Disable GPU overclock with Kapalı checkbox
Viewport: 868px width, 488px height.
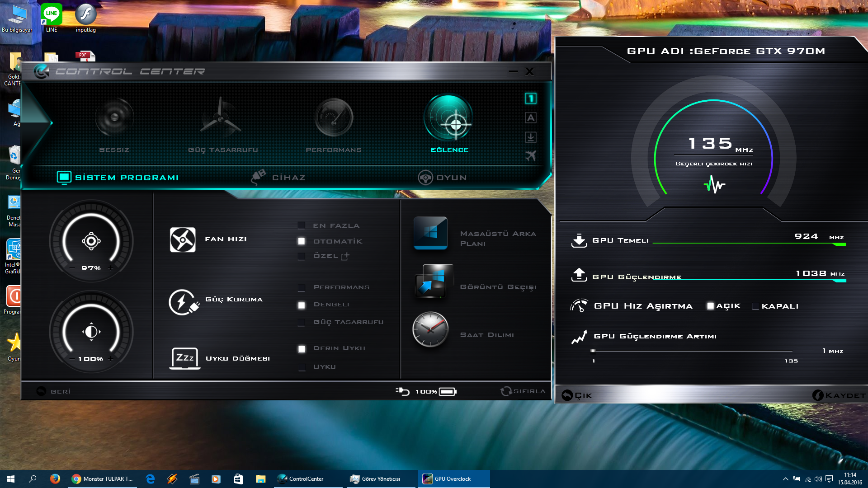click(755, 306)
